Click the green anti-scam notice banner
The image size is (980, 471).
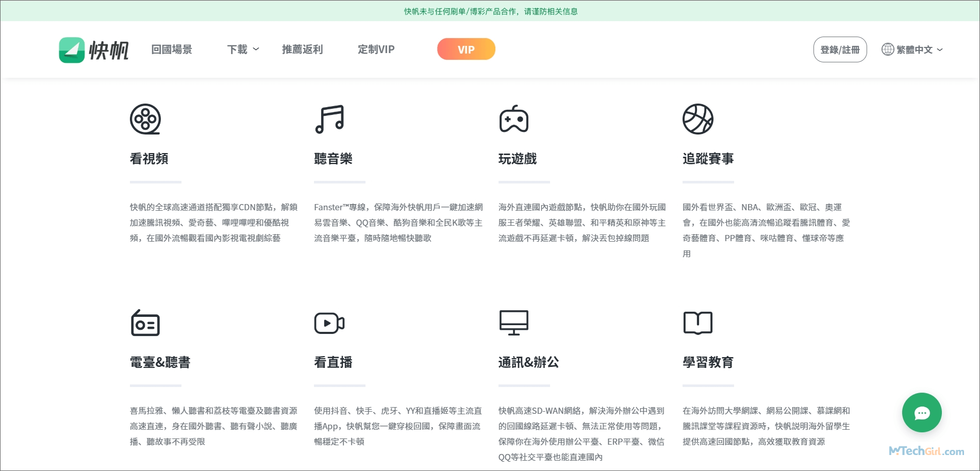pos(490,10)
